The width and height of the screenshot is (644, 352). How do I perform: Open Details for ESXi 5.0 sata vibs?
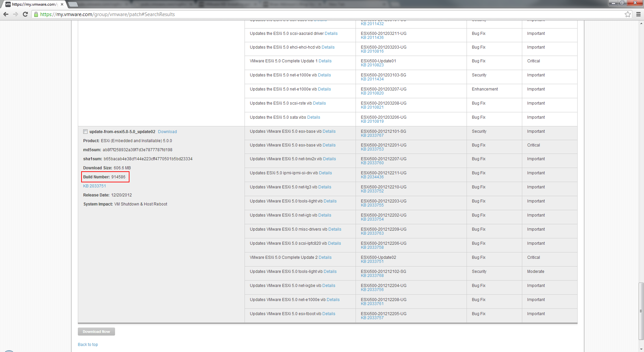pyautogui.click(x=314, y=117)
